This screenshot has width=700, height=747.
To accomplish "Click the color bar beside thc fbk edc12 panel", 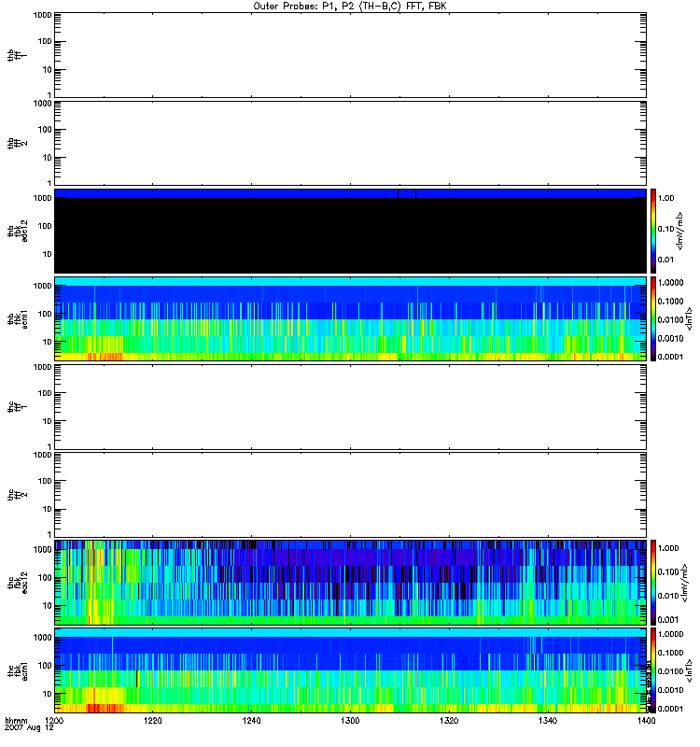I will 653,583.
